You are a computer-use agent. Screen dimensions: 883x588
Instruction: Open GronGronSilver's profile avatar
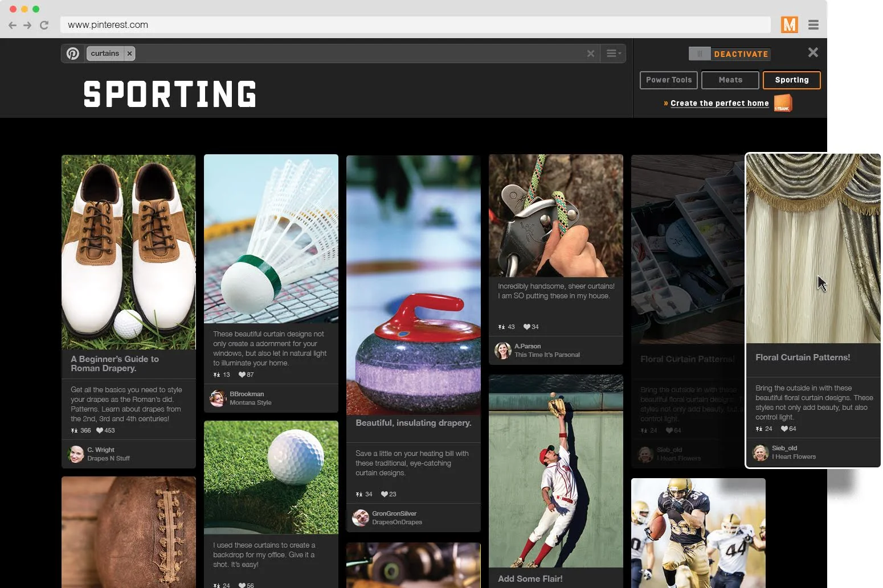coord(361,518)
